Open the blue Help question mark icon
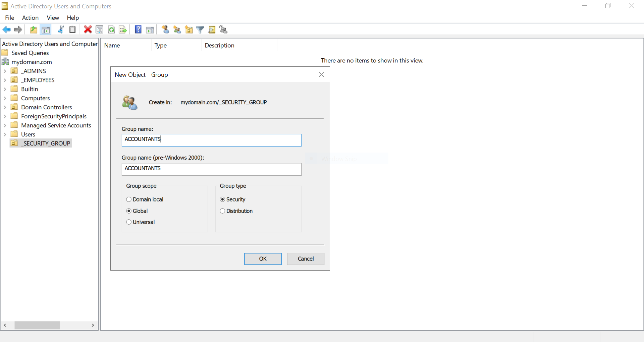 (x=138, y=30)
